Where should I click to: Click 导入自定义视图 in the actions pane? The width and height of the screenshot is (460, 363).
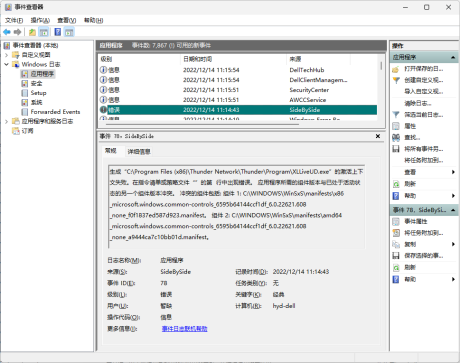click(x=424, y=91)
